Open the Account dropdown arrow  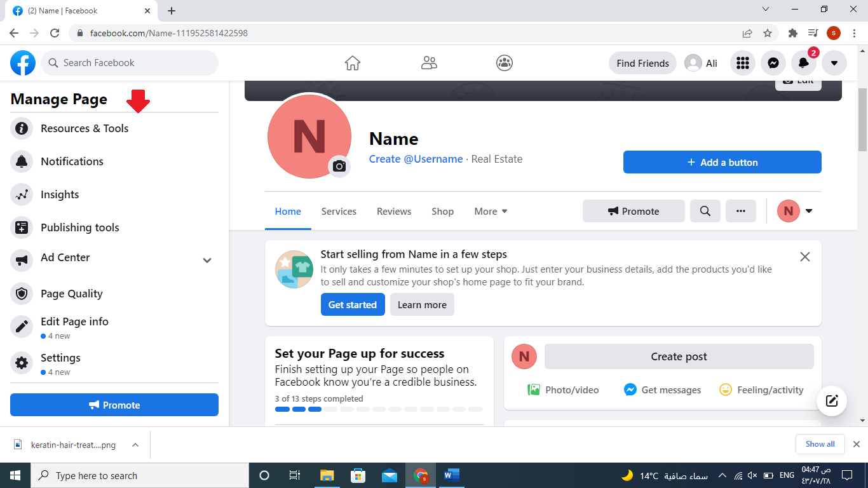click(834, 63)
